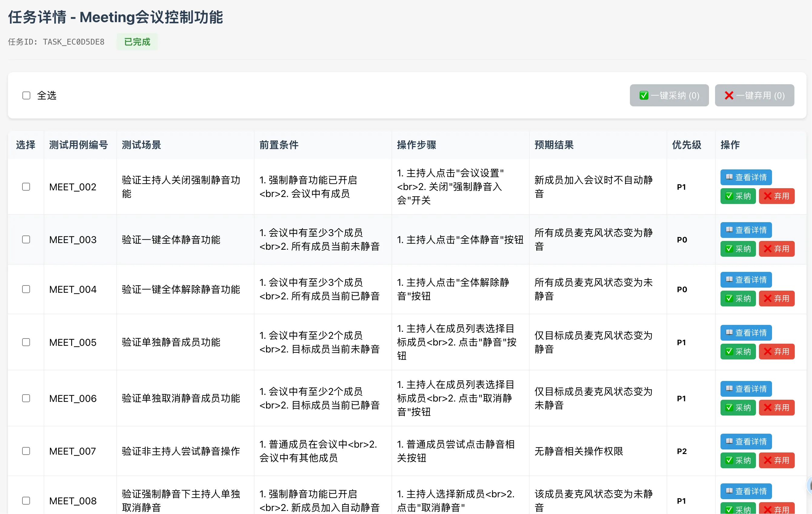Click the green check adopt icon for MEET_003

(729, 249)
